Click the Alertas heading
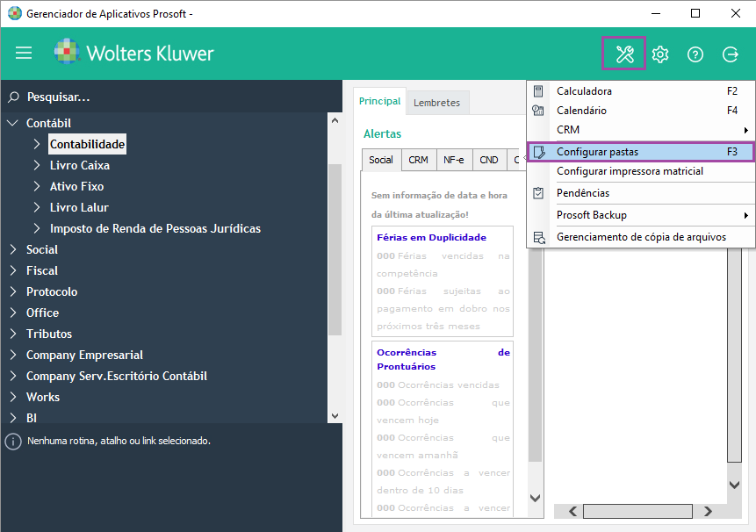 (382, 134)
